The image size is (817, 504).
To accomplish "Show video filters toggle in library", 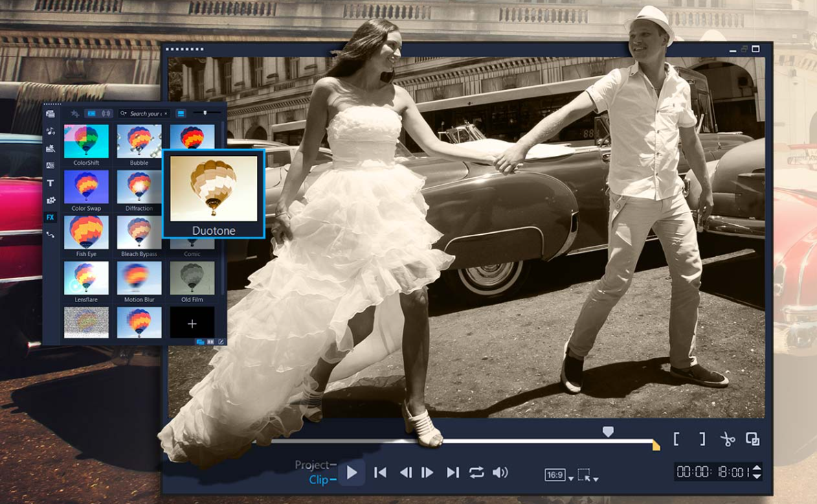I will 91,113.
